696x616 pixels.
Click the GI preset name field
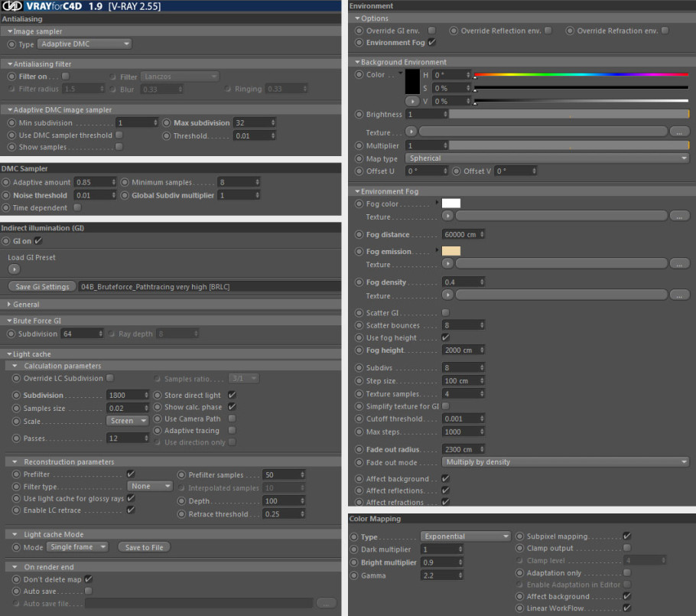(210, 287)
